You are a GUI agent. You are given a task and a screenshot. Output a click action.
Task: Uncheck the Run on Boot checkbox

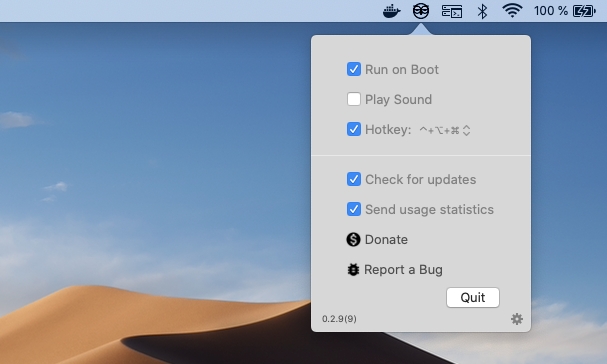[x=354, y=69]
